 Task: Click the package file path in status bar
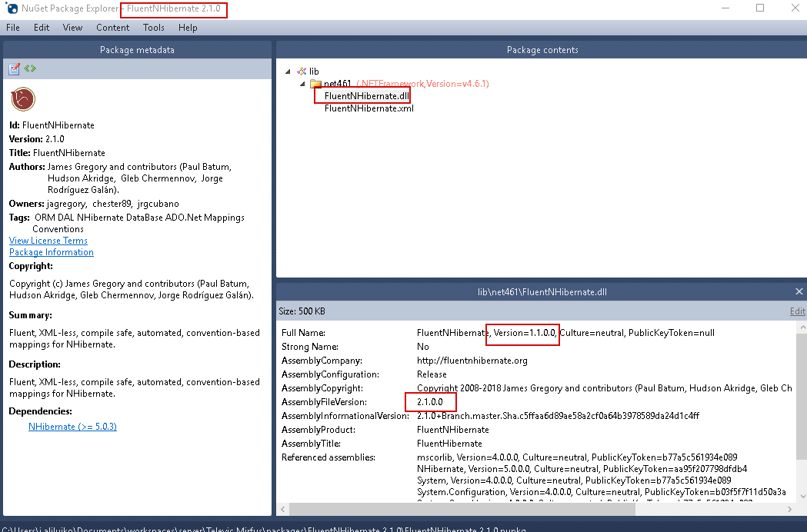(264, 529)
